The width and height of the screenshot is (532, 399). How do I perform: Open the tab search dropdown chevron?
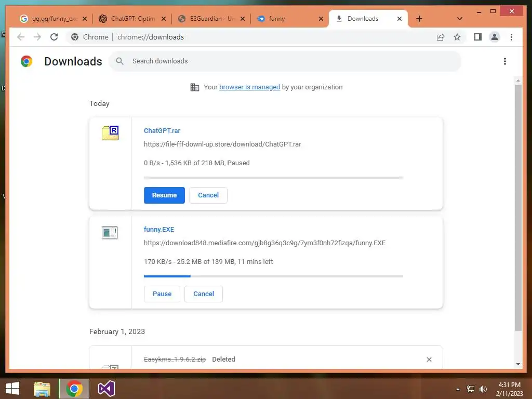[x=460, y=19]
